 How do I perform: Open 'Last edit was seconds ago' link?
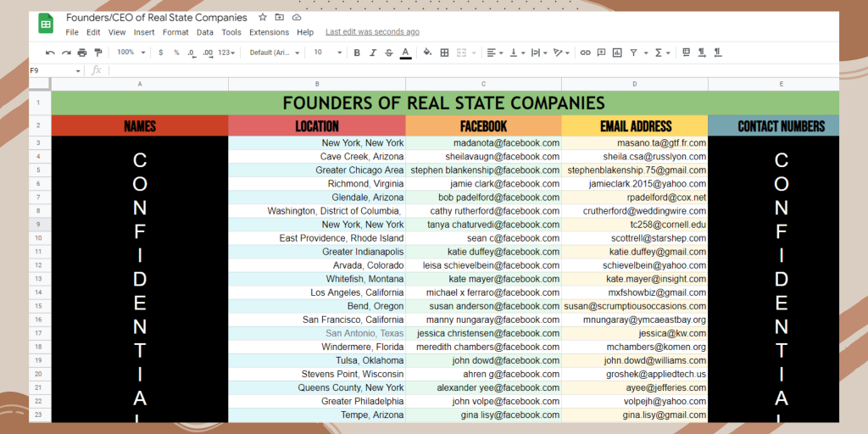[373, 32]
